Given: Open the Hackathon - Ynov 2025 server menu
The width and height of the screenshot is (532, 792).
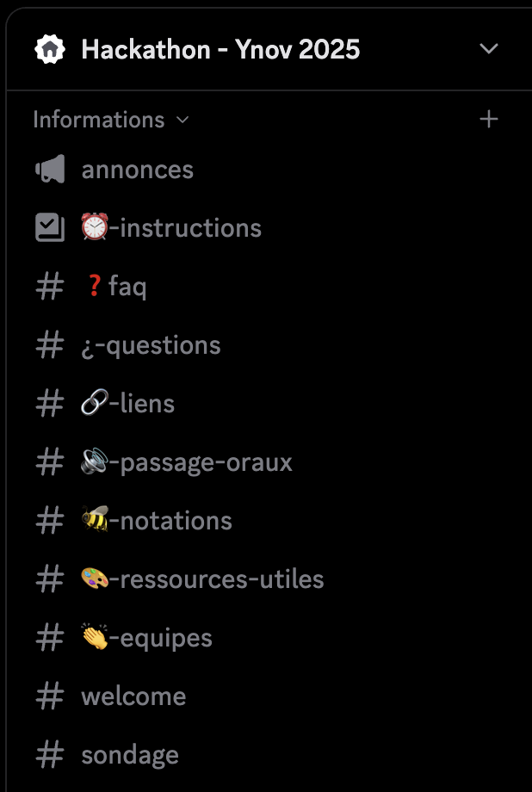Looking at the screenshot, I should [488, 50].
